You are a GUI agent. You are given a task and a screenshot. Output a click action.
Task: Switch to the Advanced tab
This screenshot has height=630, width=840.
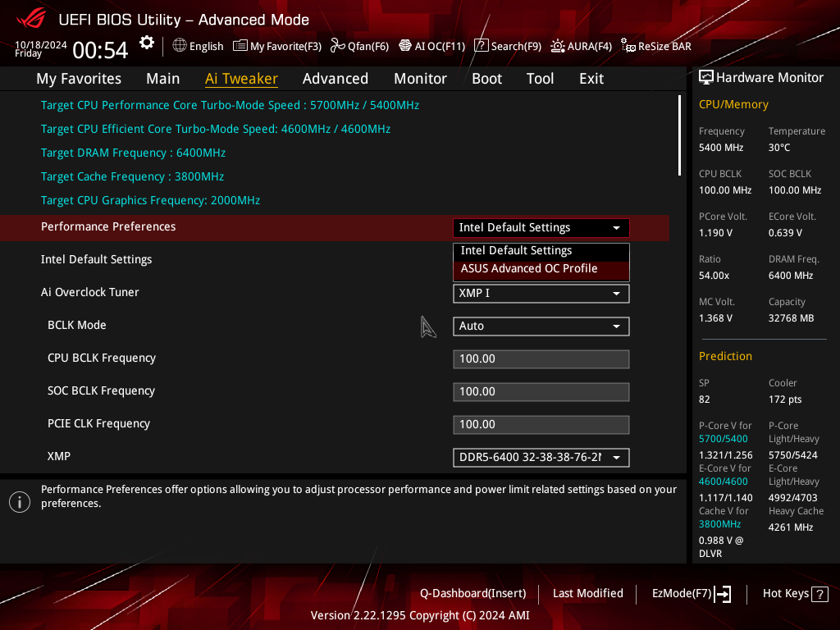[336, 79]
